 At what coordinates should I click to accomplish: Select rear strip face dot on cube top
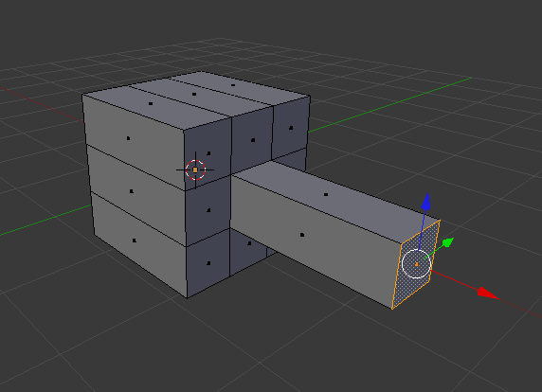(233, 85)
